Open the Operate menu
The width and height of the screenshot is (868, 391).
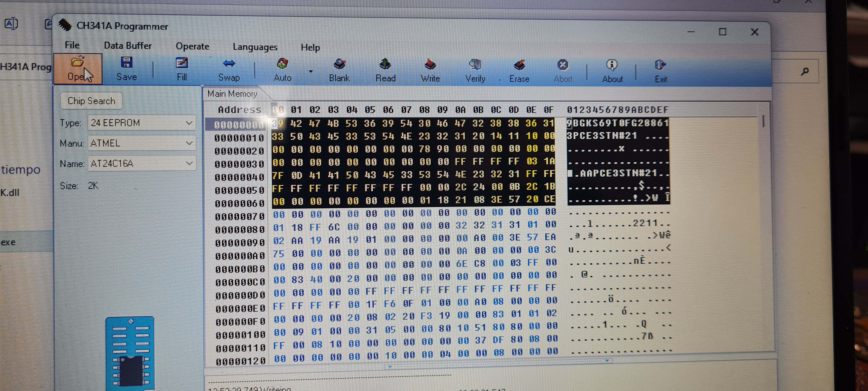click(x=192, y=46)
